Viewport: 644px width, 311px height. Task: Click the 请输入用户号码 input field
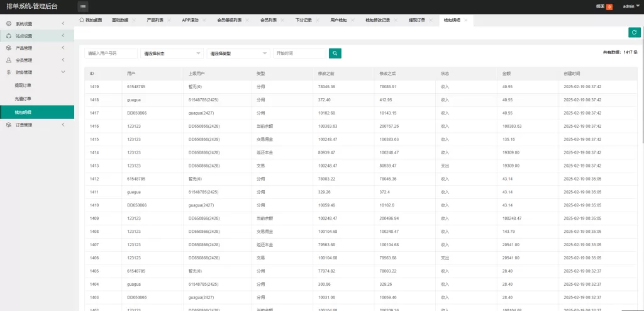point(111,54)
